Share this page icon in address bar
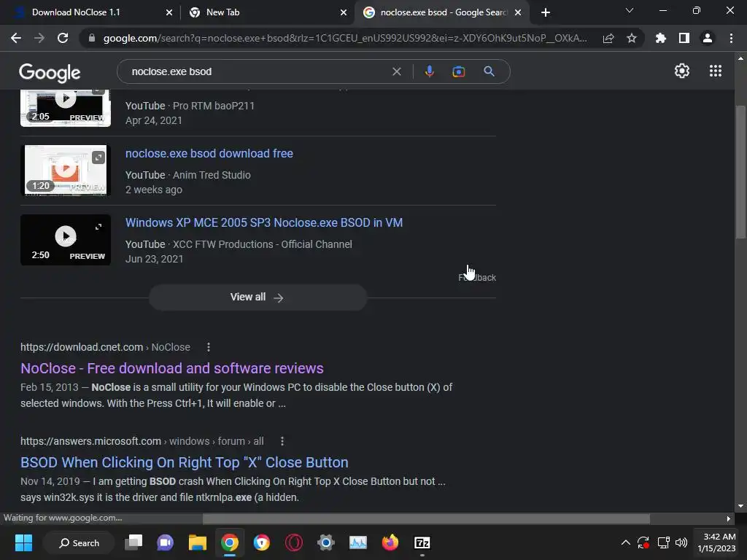This screenshot has height=560, width=747. tap(608, 38)
